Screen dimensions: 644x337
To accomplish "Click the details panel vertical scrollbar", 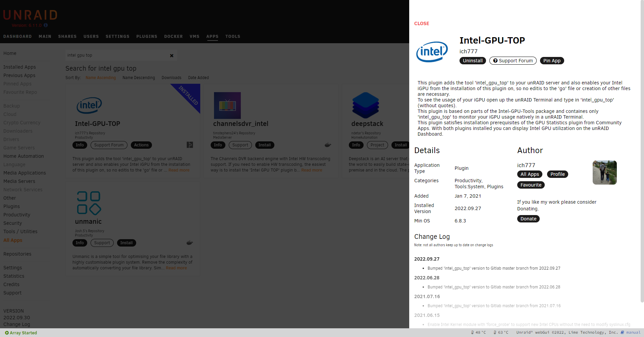I will 642,151.
